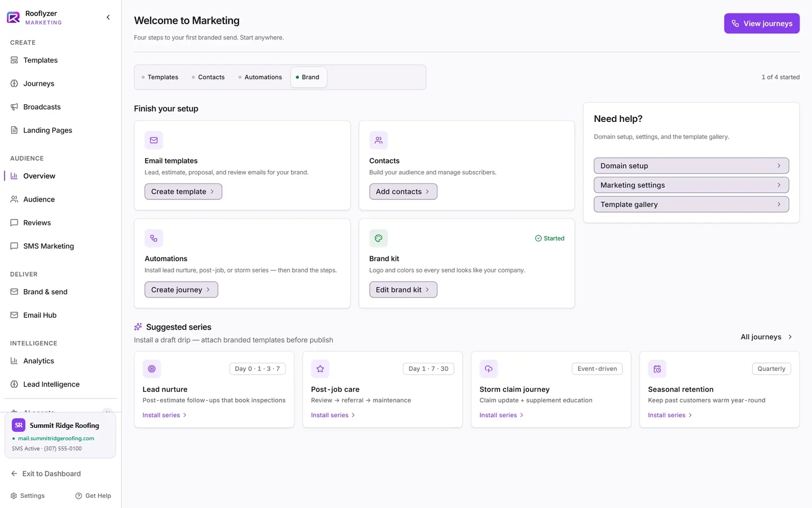Click the megaphone icon next to Broadcasts
The width and height of the screenshot is (812, 508).
(x=14, y=107)
